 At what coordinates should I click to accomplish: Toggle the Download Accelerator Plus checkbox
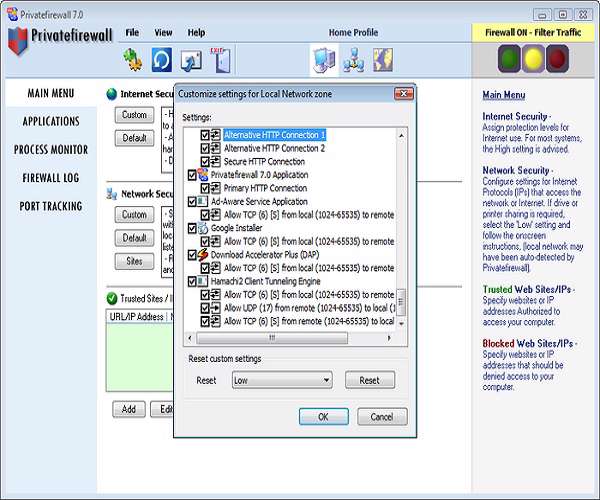pos(192,255)
